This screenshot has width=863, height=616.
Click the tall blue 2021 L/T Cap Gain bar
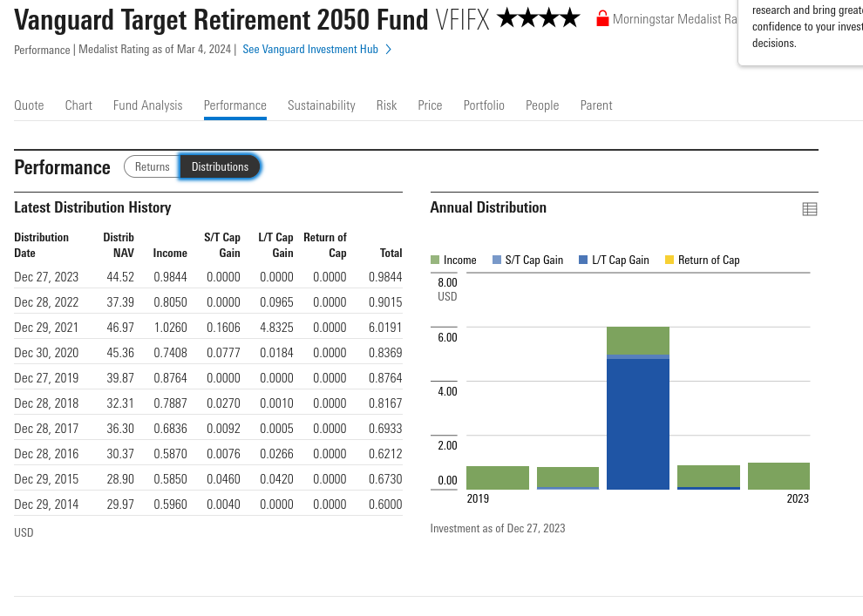pyautogui.click(x=638, y=424)
